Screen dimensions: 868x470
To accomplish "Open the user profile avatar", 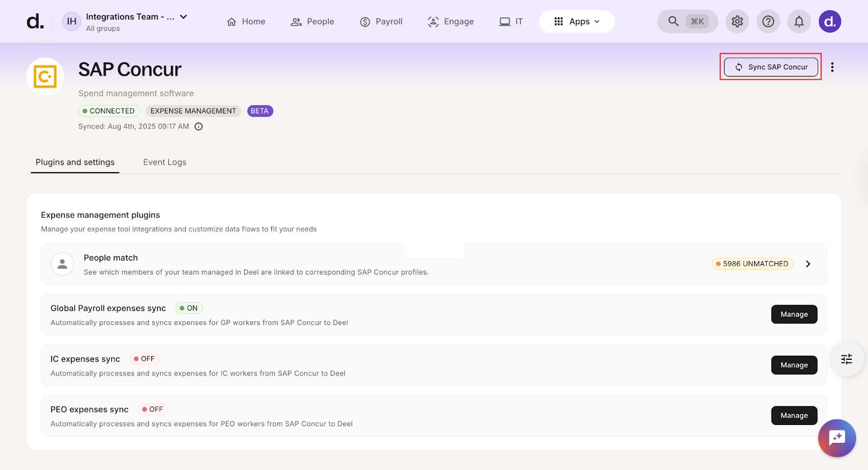I will (x=829, y=22).
